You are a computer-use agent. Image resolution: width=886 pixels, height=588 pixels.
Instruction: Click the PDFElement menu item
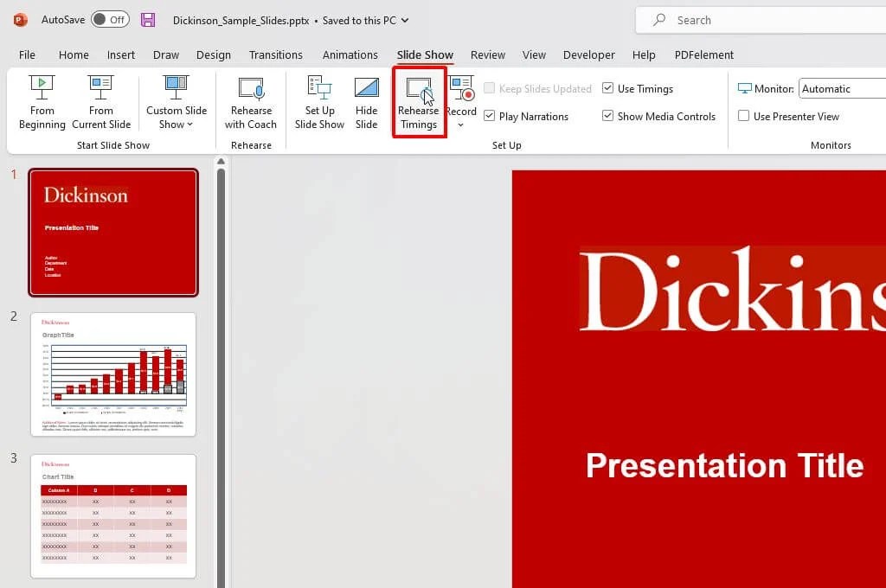point(703,54)
